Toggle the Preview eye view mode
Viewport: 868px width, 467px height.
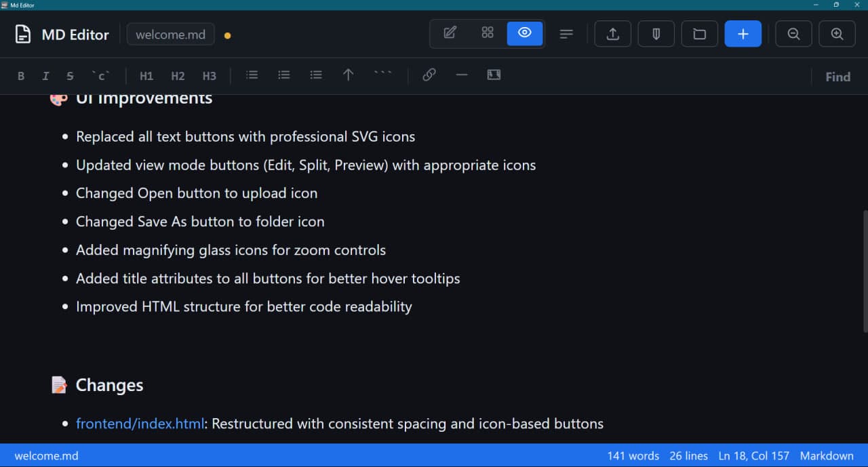(x=525, y=33)
